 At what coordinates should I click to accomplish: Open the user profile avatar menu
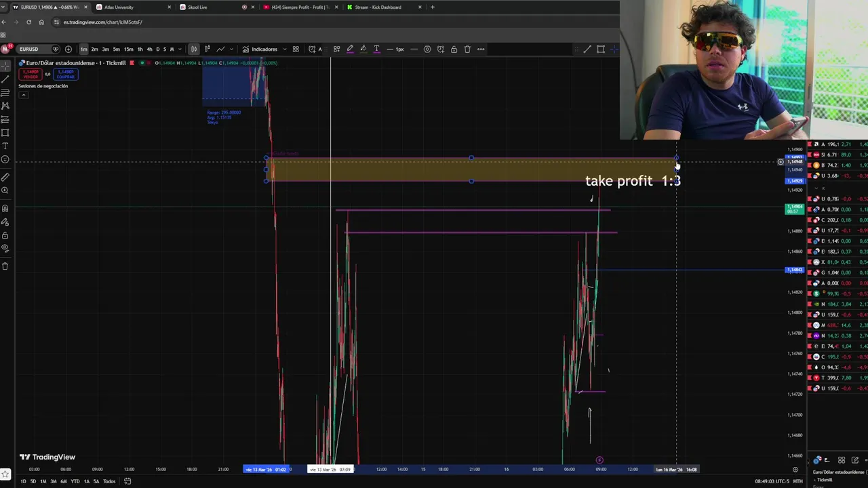pyautogui.click(x=5, y=49)
